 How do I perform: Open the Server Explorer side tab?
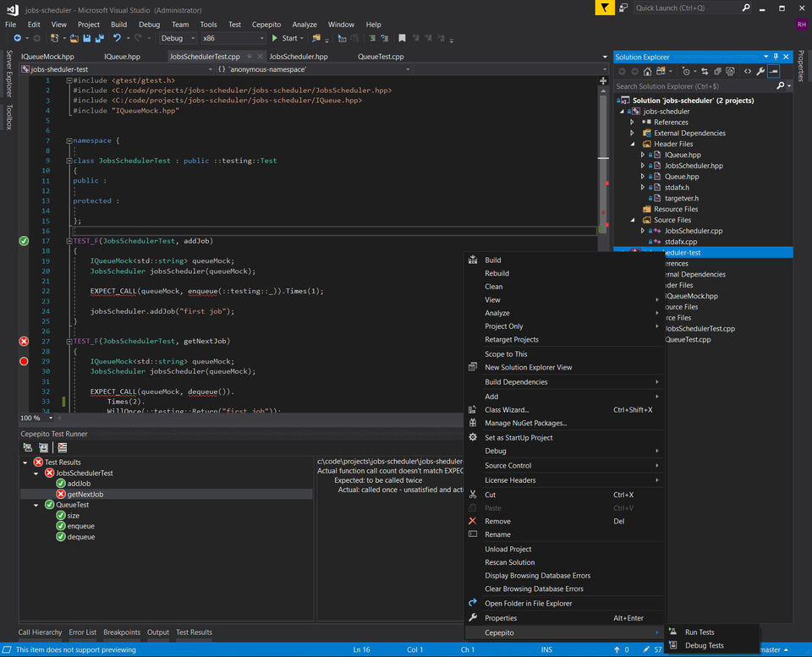pyautogui.click(x=8, y=74)
